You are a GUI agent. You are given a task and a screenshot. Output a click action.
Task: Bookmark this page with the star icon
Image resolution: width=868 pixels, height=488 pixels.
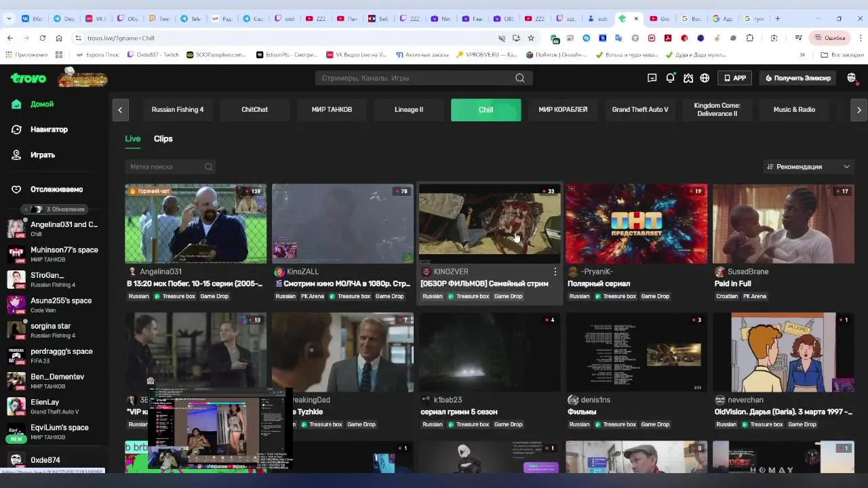531,38
